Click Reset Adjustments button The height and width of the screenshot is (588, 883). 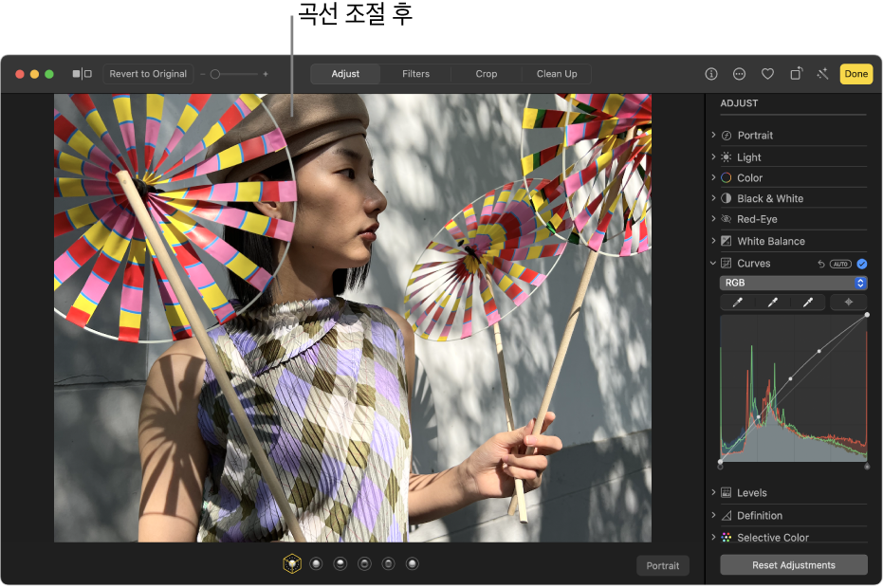click(x=794, y=565)
